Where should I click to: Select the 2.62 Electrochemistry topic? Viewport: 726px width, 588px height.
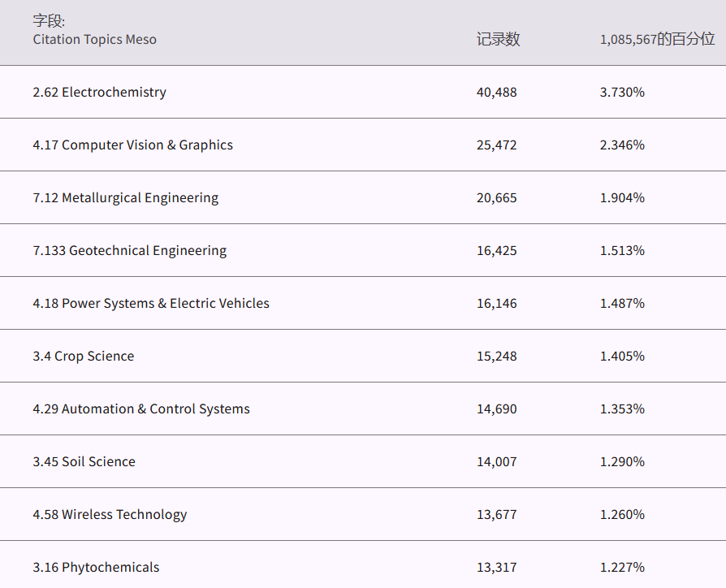click(99, 92)
